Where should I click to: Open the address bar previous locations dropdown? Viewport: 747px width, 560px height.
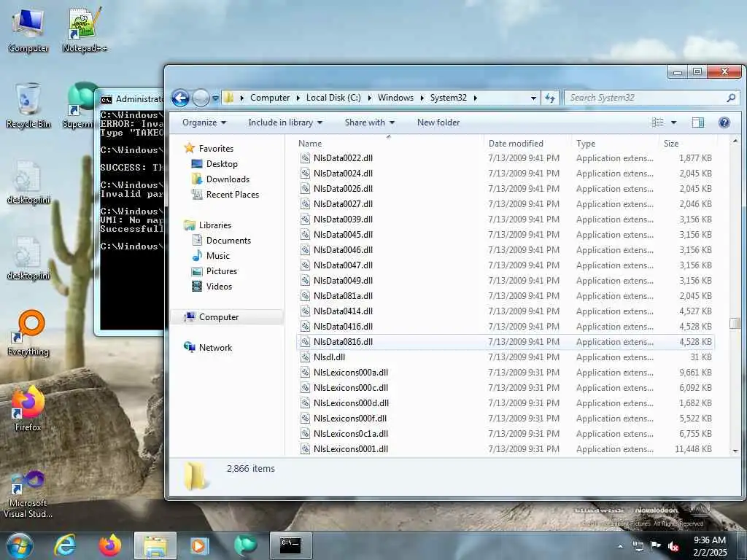tap(533, 98)
